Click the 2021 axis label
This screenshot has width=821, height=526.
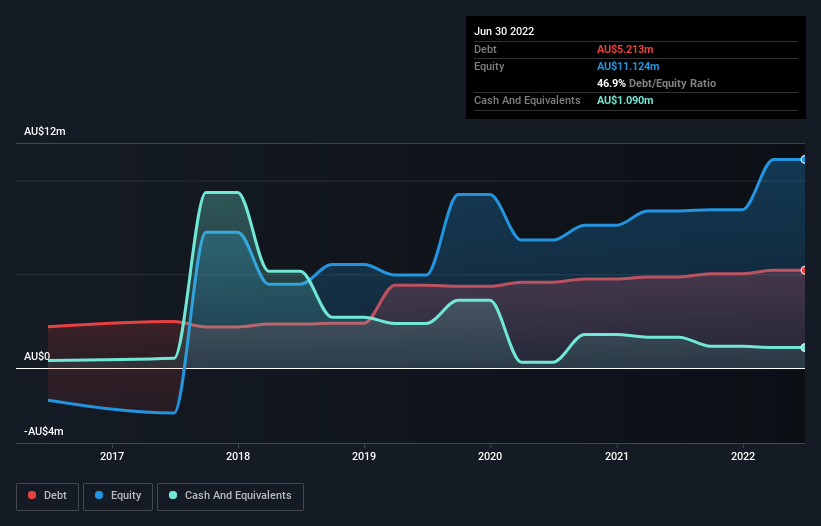617,456
